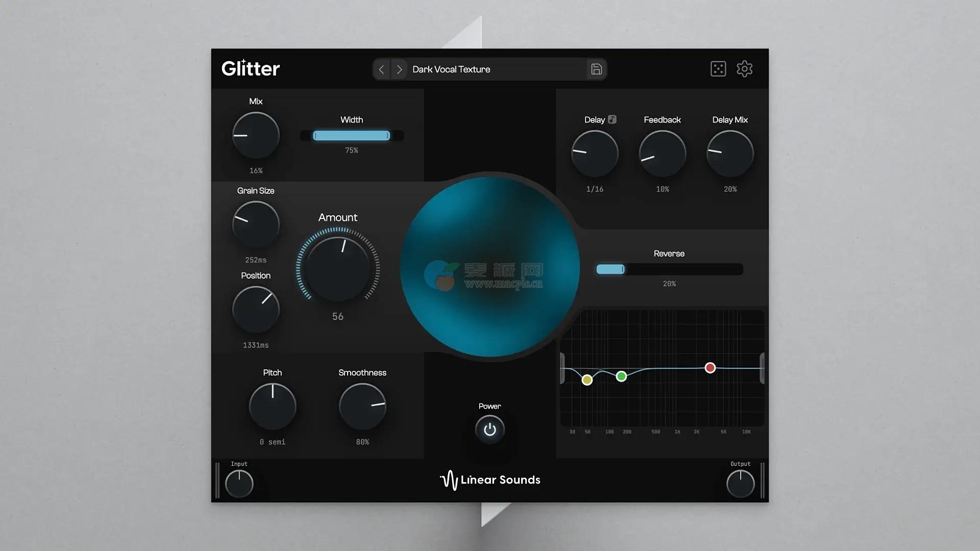Screen dimensions: 980x551
Task: Go to next preset arrow
Action: click(399, 69)
